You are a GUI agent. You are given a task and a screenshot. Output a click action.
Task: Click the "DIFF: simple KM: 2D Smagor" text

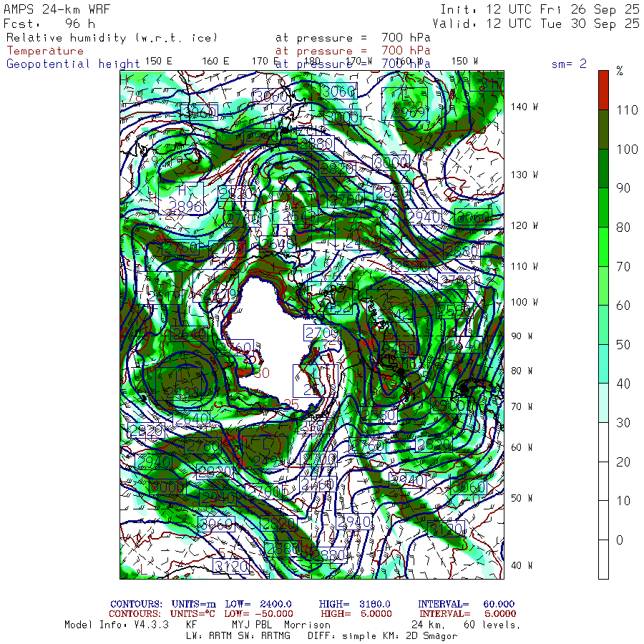click(x=382, y=636)
